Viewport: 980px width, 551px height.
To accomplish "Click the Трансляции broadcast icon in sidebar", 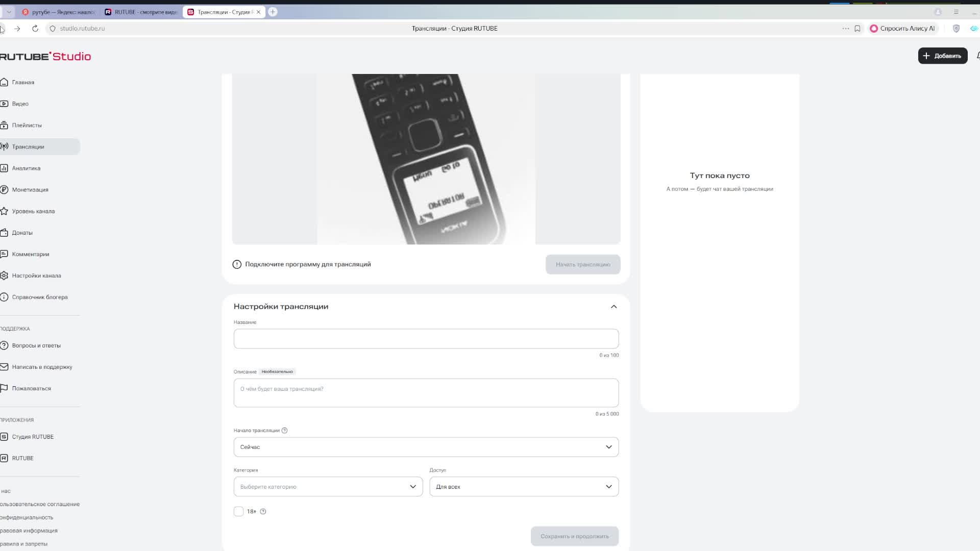I will (4, 146).
